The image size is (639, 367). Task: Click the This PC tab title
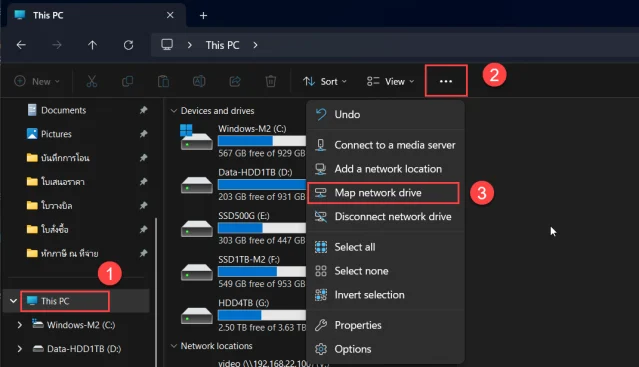[48, 15]
